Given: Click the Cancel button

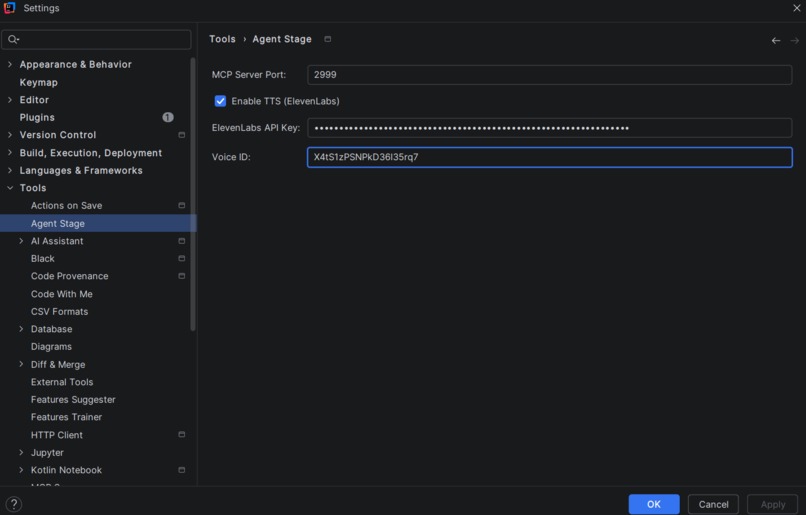Looking at the screenshot, I should point(713,504).
